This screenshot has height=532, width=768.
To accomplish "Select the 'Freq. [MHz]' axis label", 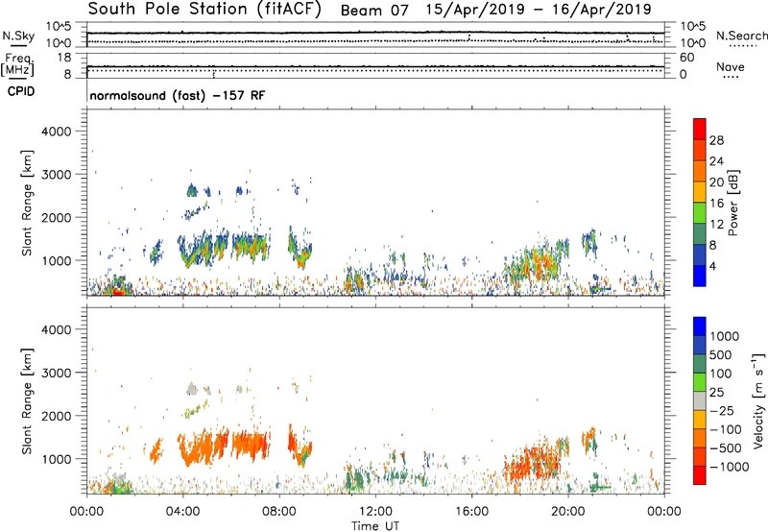I will [17, 64].
